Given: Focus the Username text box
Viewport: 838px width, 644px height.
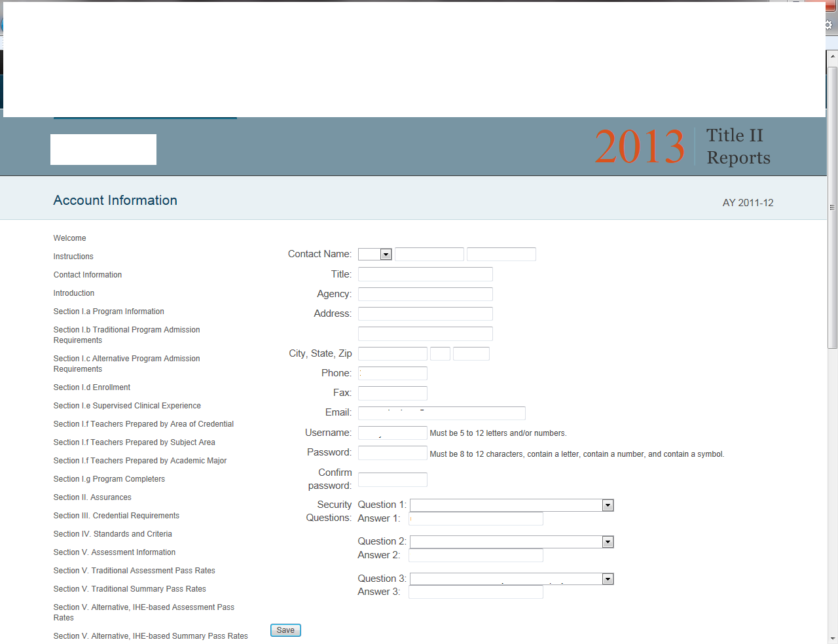Looking at the screenshot, I should click(393, 433).
